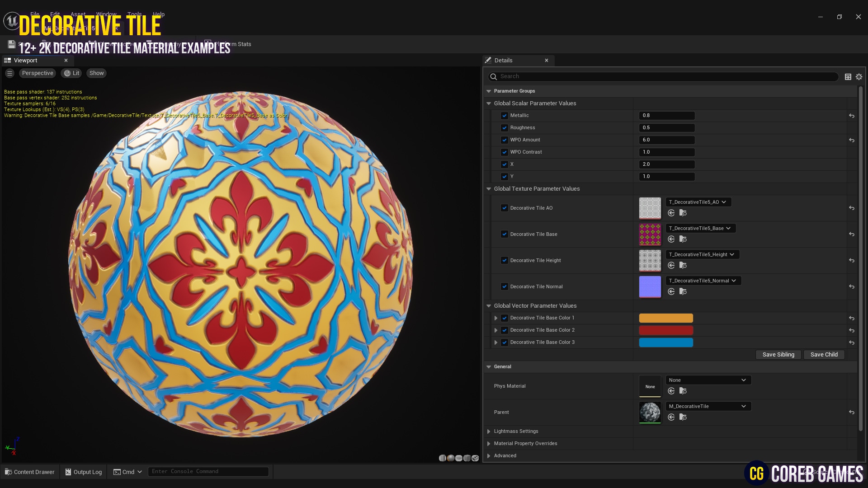Screen dimensions: 868x488
Task: Expand Lightmass Settings section
Action: (x=489, y=432)
